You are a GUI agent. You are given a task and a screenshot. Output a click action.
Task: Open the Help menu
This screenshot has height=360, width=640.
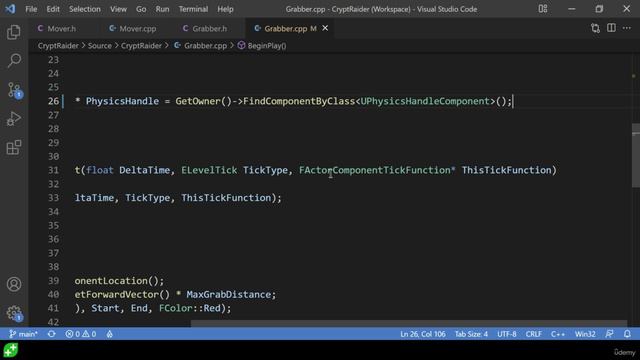pos(225,9)
